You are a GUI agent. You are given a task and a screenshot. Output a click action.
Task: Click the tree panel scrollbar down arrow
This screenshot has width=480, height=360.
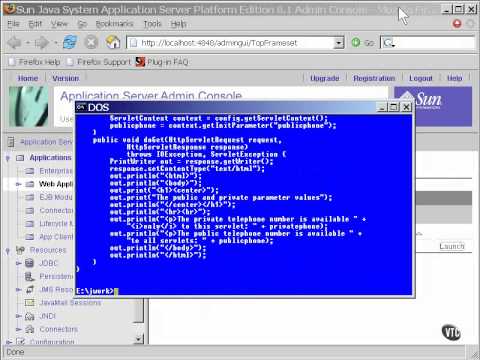[x=139, y=340]
